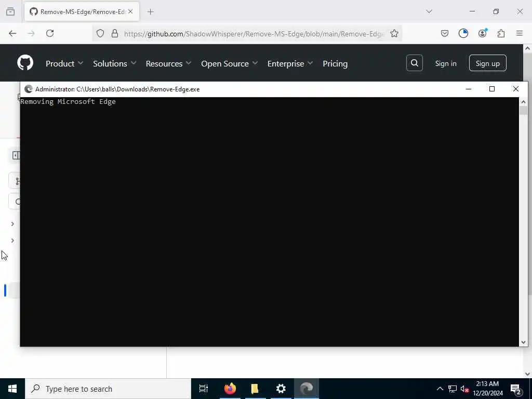This screenshot has width=532, height=399.
Task: Maximize the Remove-Edge.exe console window
Action: pyautogui.click(x=492, y=89)
